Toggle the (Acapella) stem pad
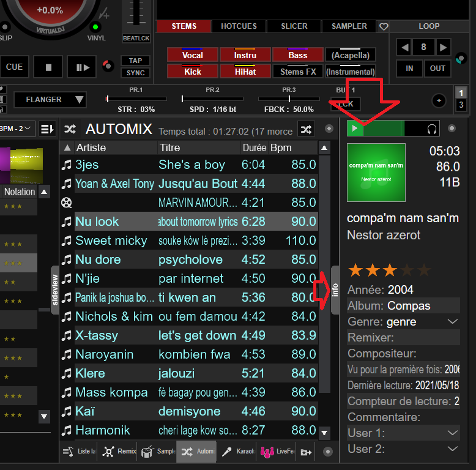Viewport: 476px width, 470px height. 351,55
